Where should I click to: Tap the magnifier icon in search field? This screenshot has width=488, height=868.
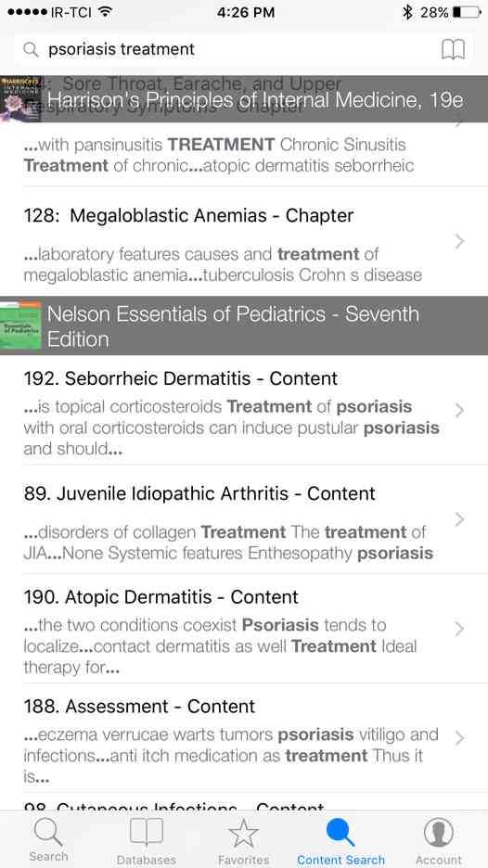pos(31,50)
